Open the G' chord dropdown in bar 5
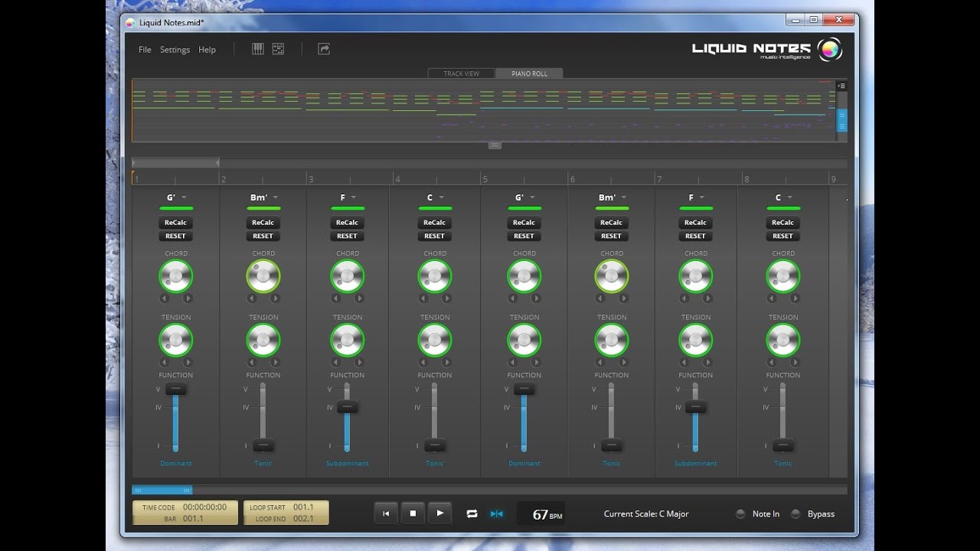980x551 pixels. pos(532,197)
